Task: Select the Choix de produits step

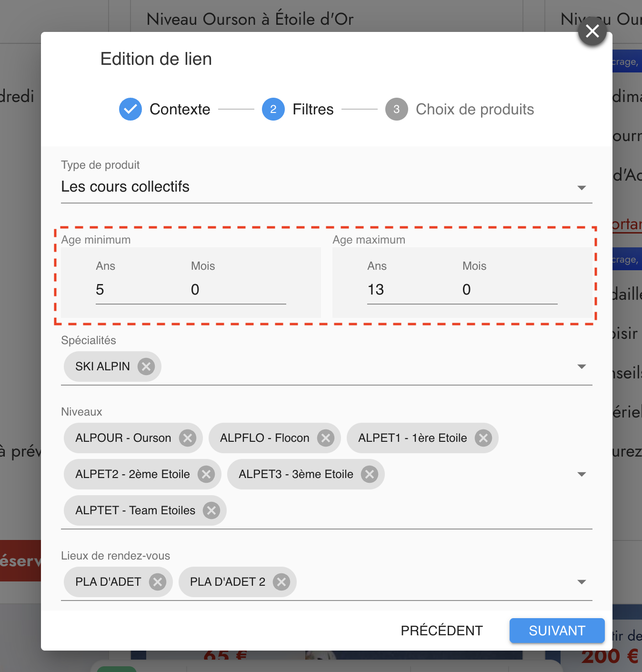Action: coord(460,109)
